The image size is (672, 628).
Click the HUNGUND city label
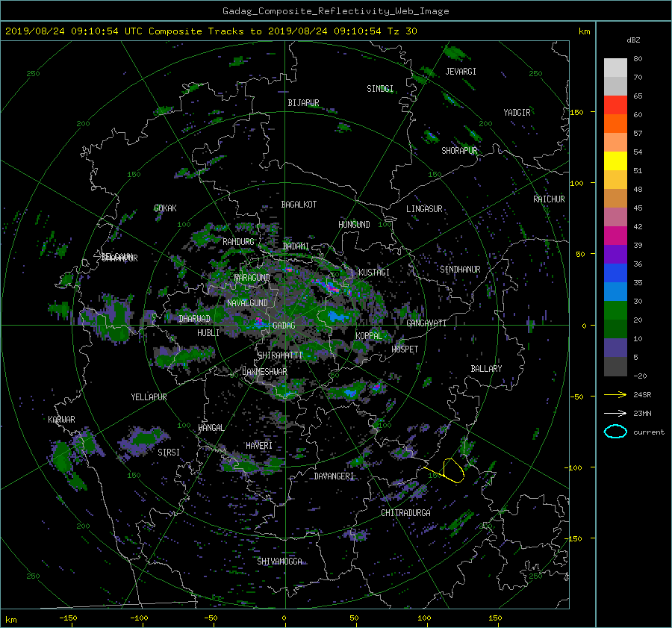(x=354, y=225)
